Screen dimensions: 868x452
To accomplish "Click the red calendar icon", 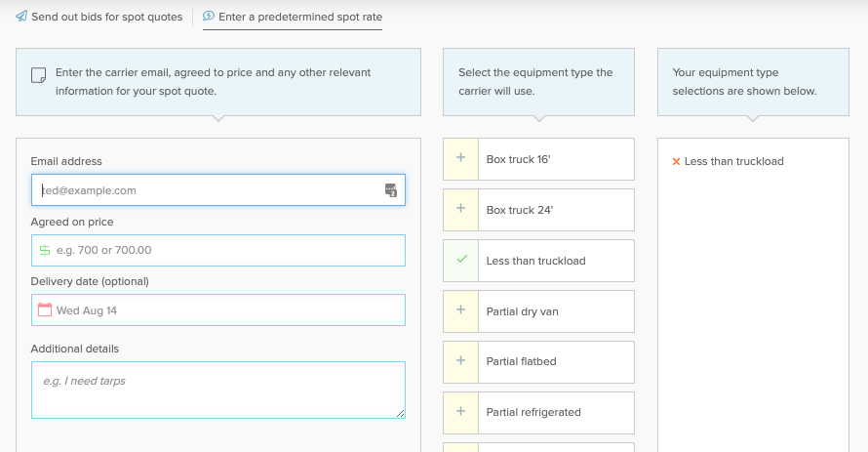I will tap(45, 309).
